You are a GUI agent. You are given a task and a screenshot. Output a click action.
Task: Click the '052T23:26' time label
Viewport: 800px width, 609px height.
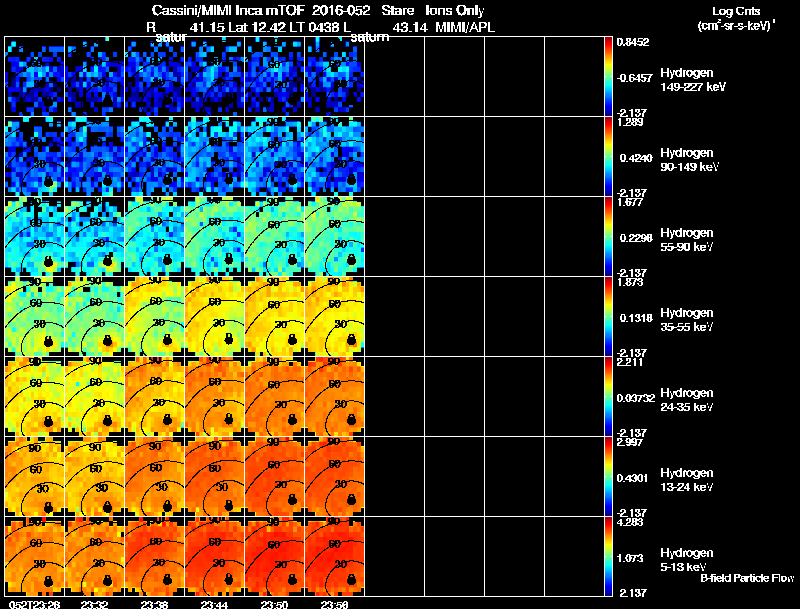pyautogui.click(x=34, y=605)
